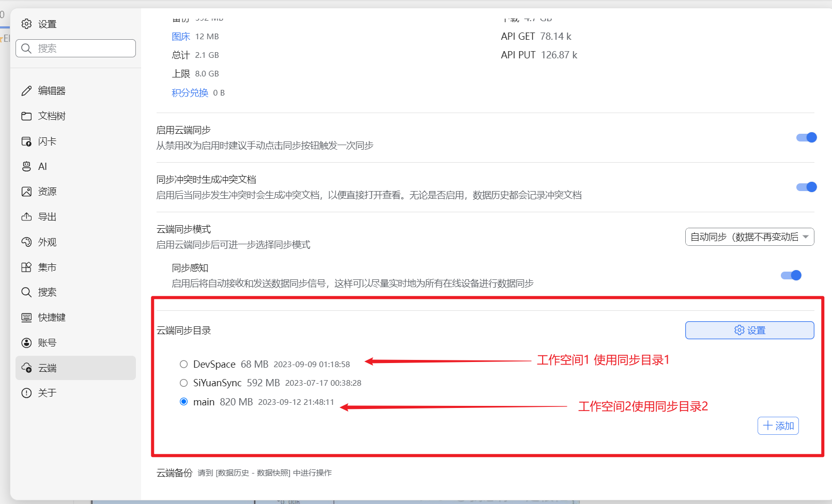This screenshot has width=832, height=504.
Task: Click the DevSpace directory name
Action: coord(214,365)
